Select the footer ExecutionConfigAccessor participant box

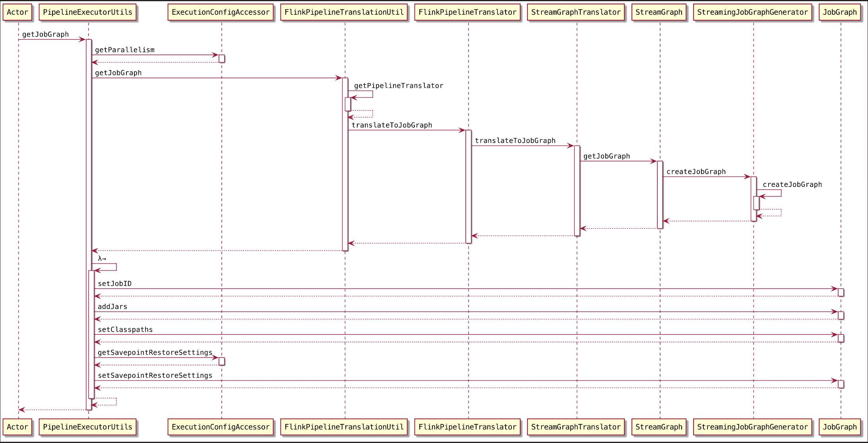(221, 427)
